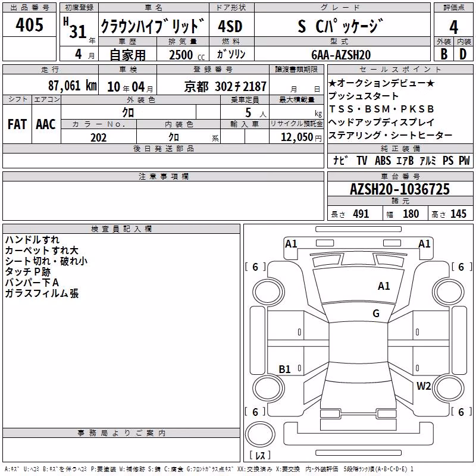The height and width of the screenshot is (476, 476).
Task: Click spare tire circle labeled "レス"
Action: (260, 434)
